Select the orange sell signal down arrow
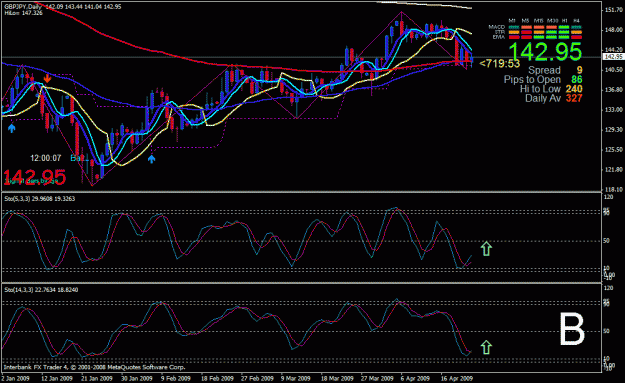The height and width of the screenshot is (383, 625). 47,78
